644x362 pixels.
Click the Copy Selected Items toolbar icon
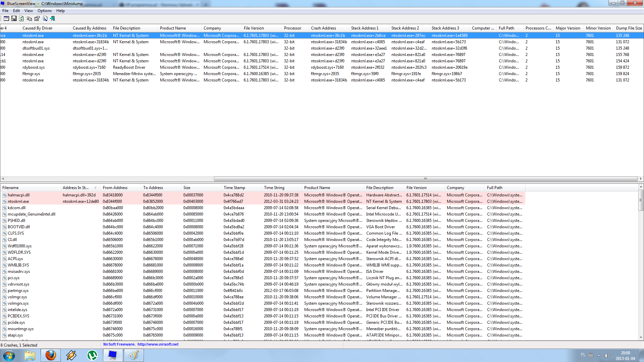[x=29, y=18]
